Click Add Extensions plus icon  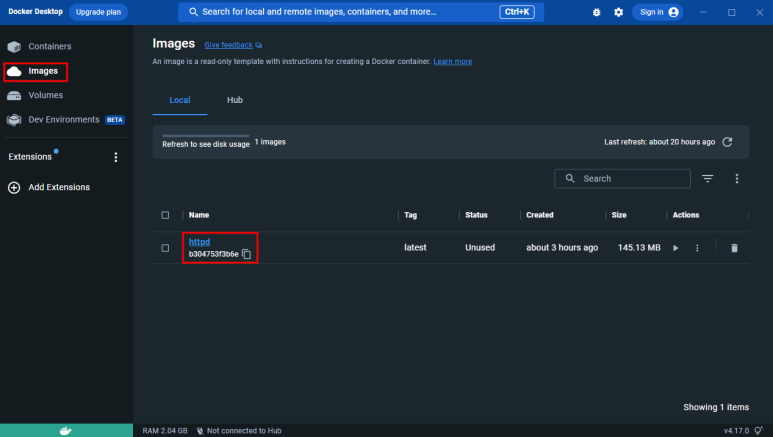[x=14, y=187]
